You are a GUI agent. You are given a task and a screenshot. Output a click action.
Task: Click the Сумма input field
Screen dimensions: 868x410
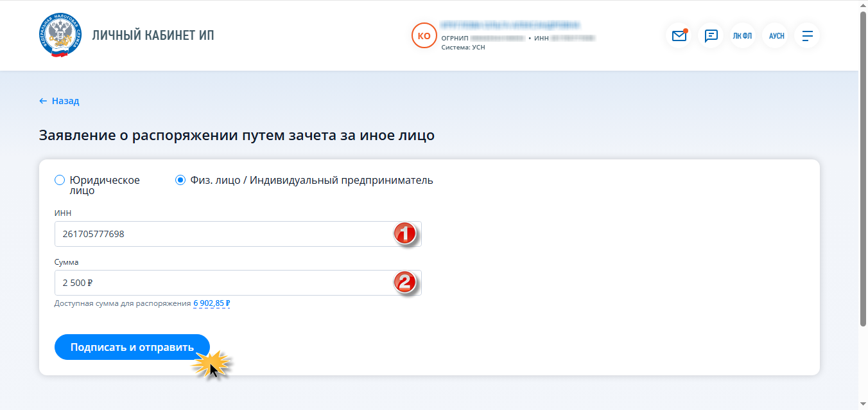point(238,283)
